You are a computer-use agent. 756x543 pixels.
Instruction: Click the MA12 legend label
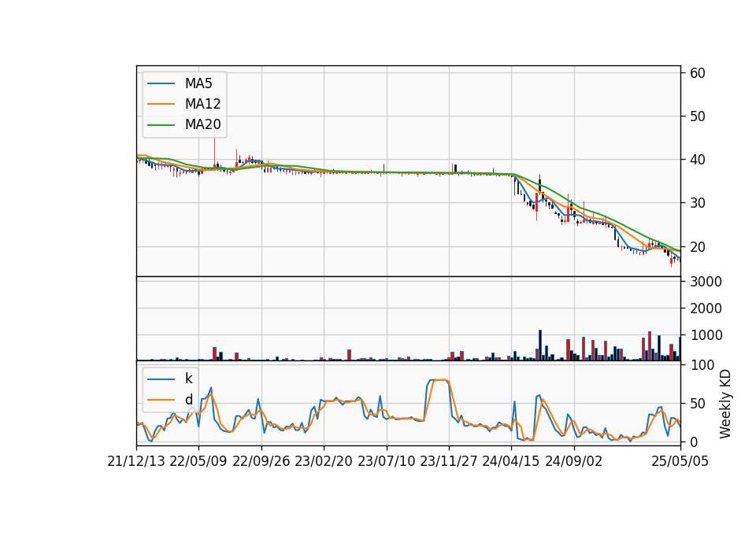202,104
